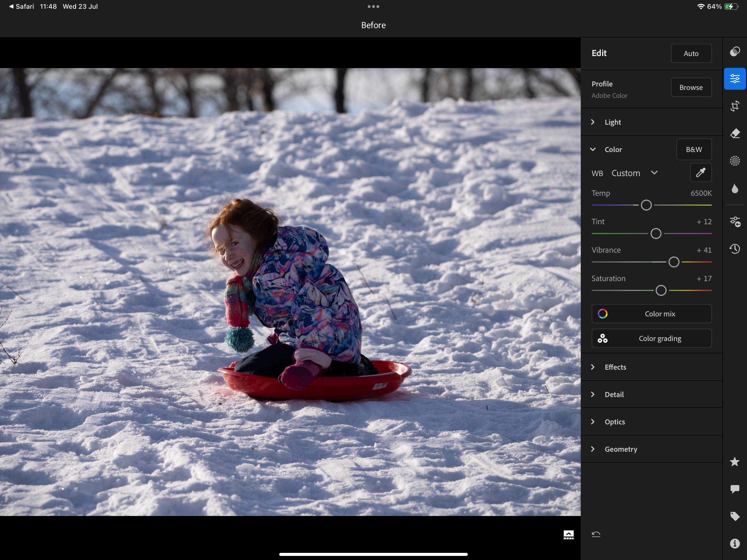This screenshot has height=560, width=747.
Task: Tap the Wi-Fi status icon
Action: [701, 6]
